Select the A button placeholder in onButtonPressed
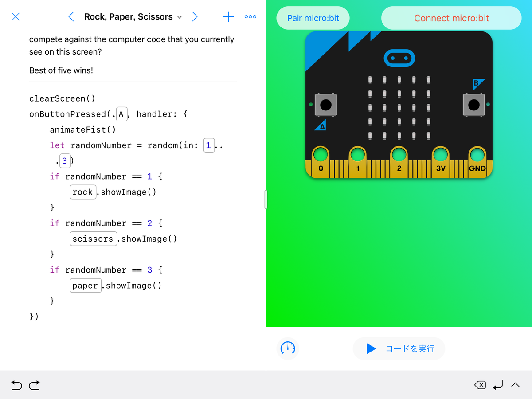This screenshot has height=399, width=532. (122, 114)
